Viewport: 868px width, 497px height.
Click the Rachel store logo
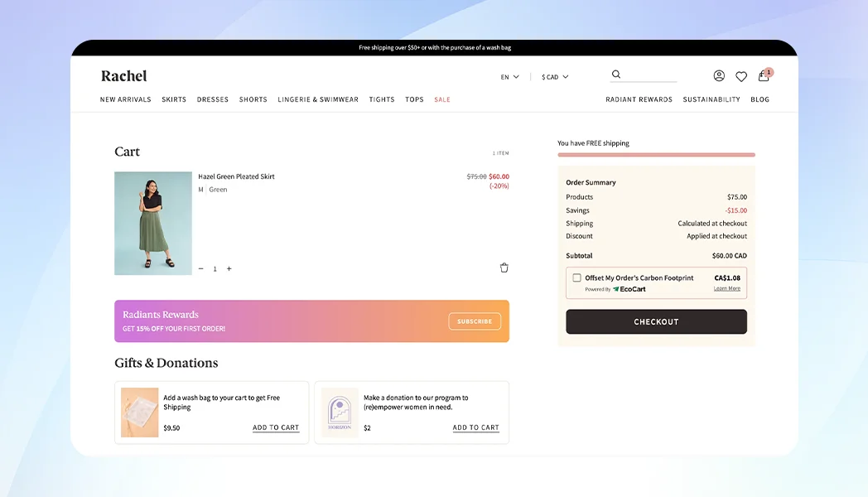tap(124, 76)
